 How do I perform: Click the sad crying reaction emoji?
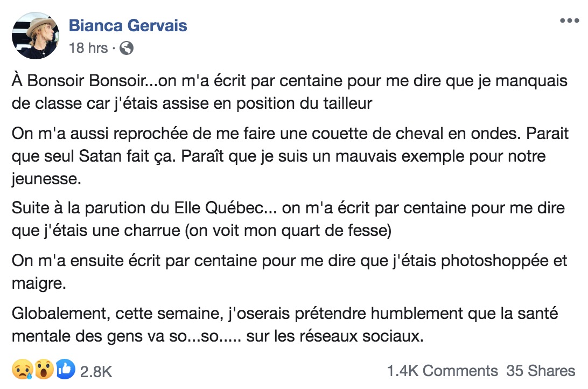point(22,370)
